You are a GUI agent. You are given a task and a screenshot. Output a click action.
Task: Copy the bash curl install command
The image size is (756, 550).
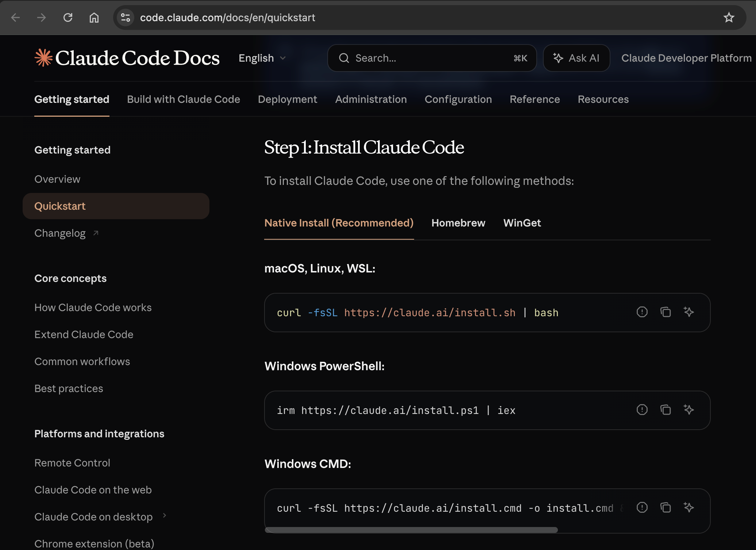point(665,312)
